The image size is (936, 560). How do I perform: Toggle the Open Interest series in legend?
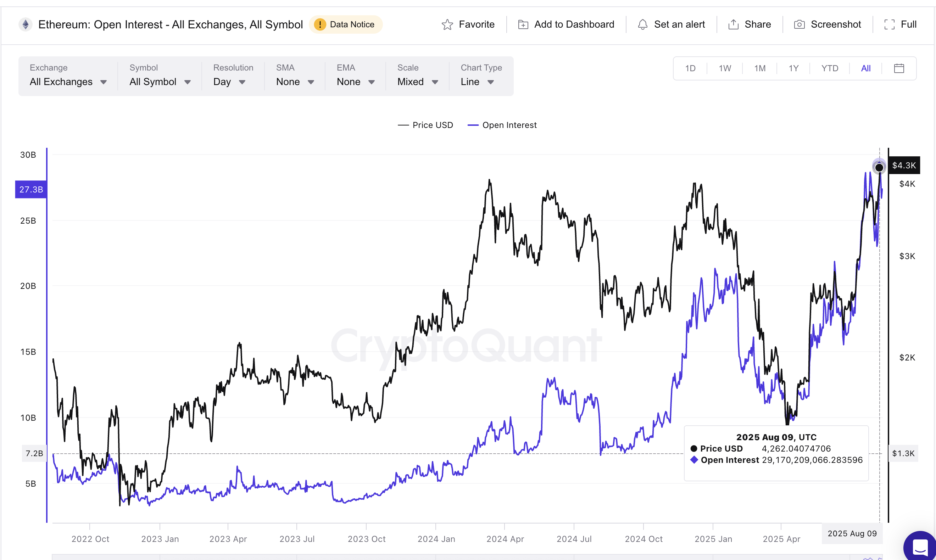coord(502,125)
